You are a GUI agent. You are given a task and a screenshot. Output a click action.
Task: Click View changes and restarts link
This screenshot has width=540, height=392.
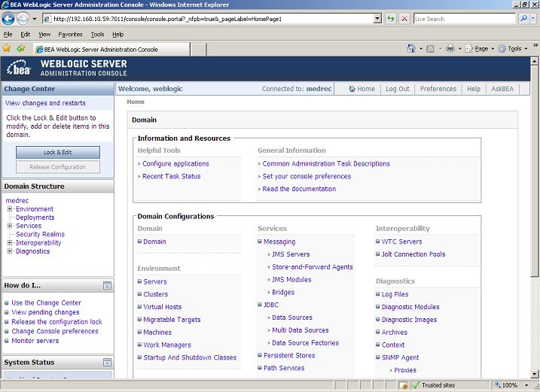tap(45, 103)
